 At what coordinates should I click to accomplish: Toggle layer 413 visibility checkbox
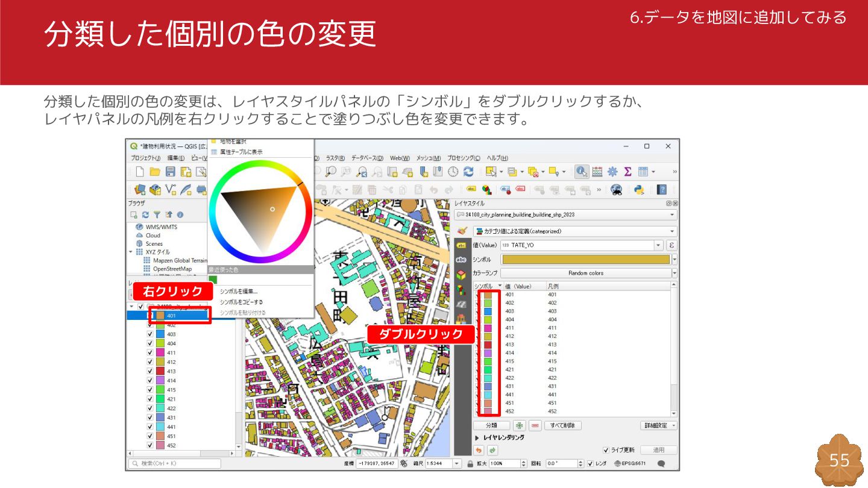tap(150, 371)
